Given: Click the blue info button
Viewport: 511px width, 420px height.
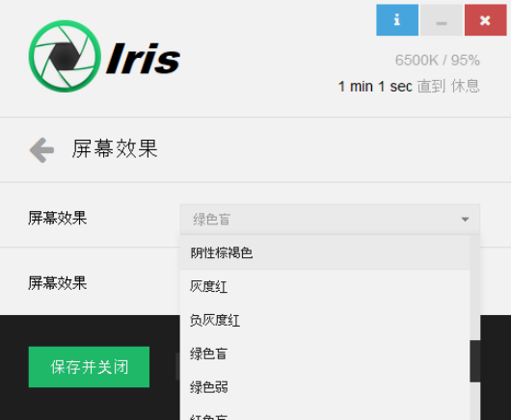Looking at the screenshot, I should pos(397,20).
